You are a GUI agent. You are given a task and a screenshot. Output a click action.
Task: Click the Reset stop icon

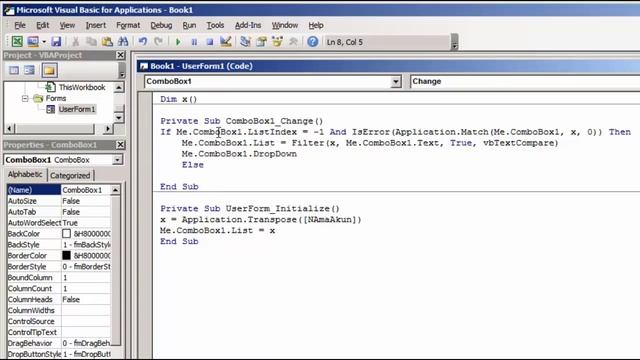point(210,42)
